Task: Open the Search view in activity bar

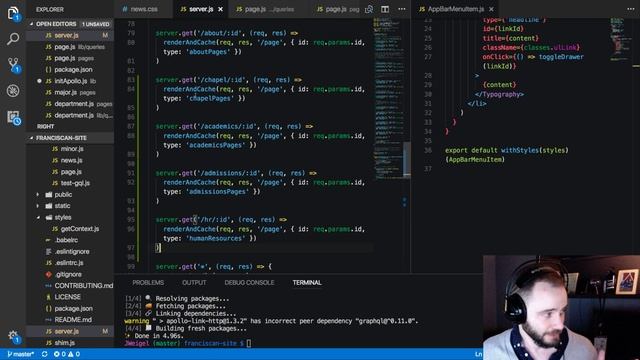Action: [13, 39]
